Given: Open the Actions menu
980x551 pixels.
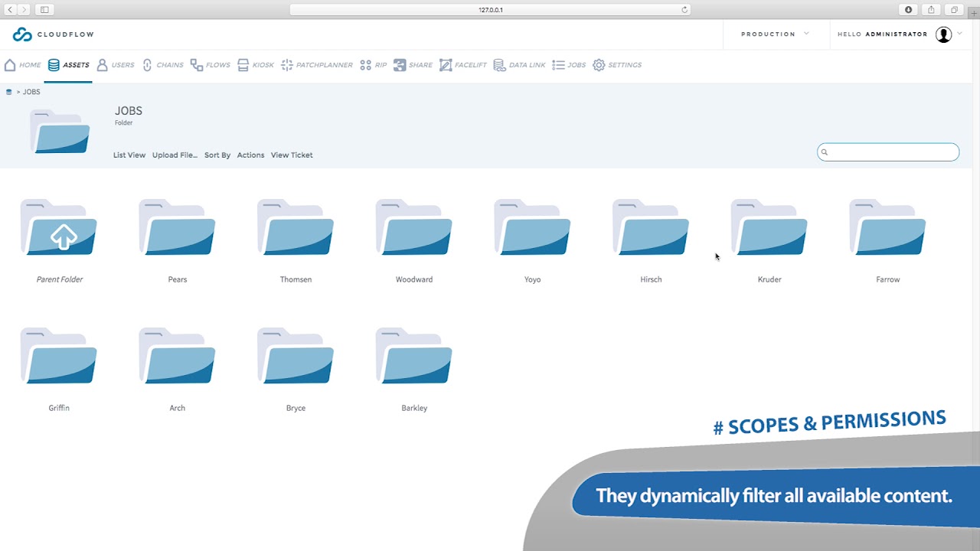Looking at the screenshot, I should (x=250, y=155).
